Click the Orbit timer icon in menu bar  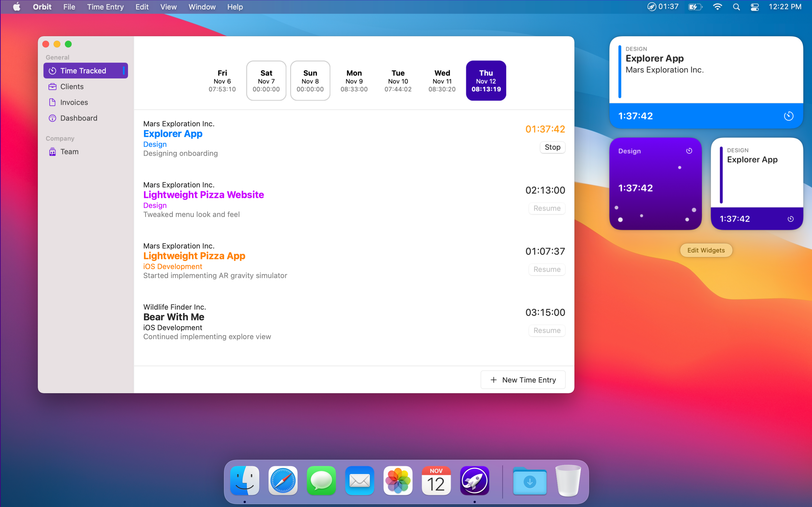click(651, 7)
